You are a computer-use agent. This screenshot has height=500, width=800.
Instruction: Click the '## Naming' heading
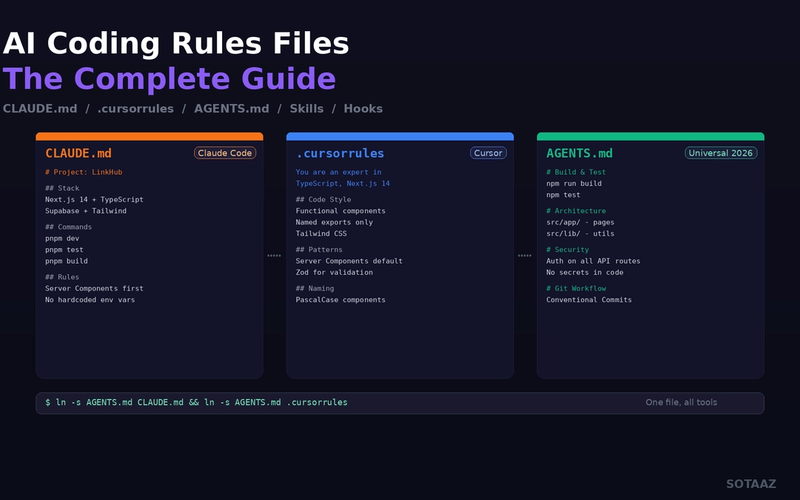click(x=313, y=288)
